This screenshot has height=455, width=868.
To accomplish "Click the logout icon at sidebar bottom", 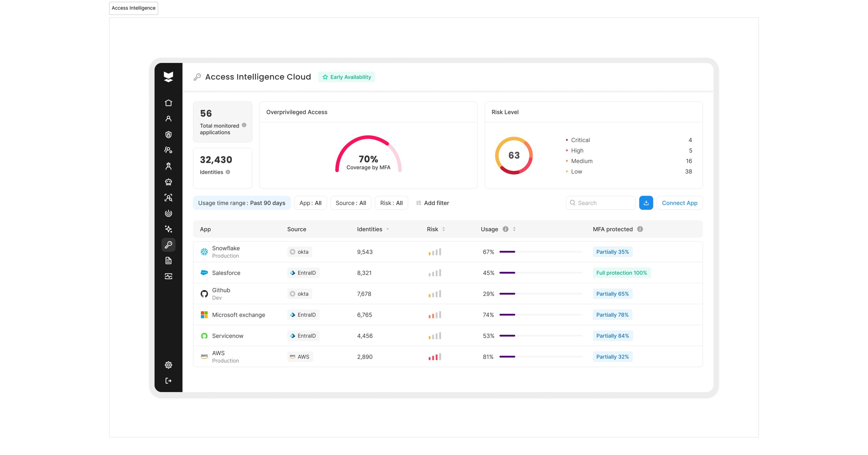I will pyautogui.click(x=168, y=381).
